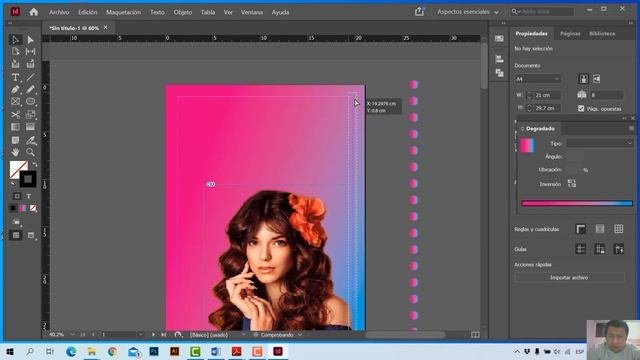
Task: Select the Gradient Swatch tool
Action: point(15,127)
